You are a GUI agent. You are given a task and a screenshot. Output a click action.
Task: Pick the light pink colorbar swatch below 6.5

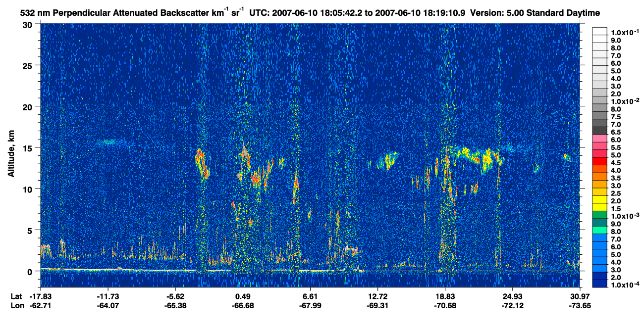pyautogui.click(x=600, y=139)
